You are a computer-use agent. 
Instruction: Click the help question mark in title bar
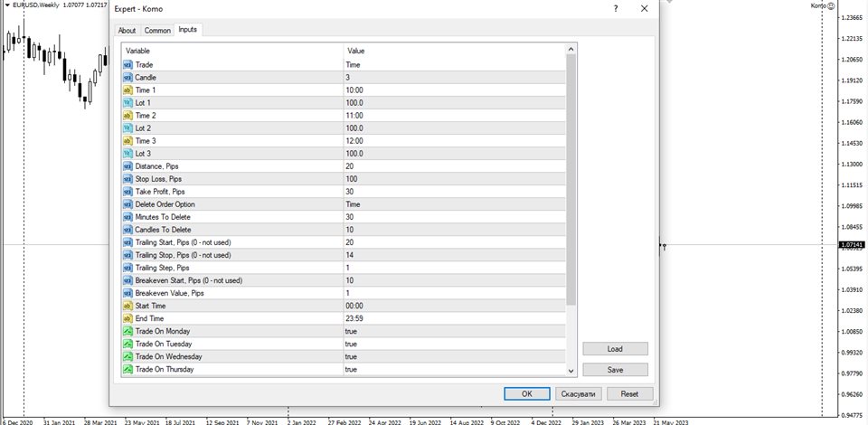615,9
